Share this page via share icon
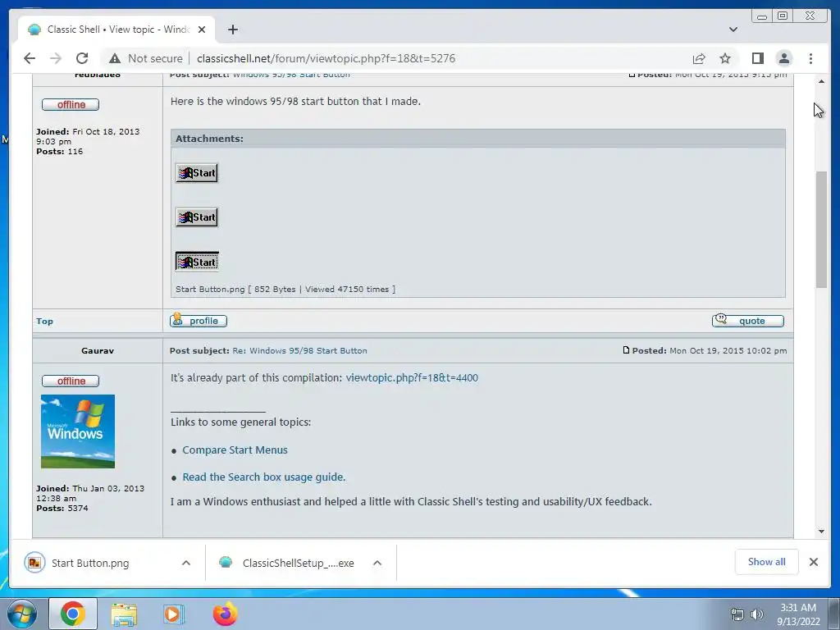Image resolution: width=840 pixels, height=630 pixels. point(699,58)
